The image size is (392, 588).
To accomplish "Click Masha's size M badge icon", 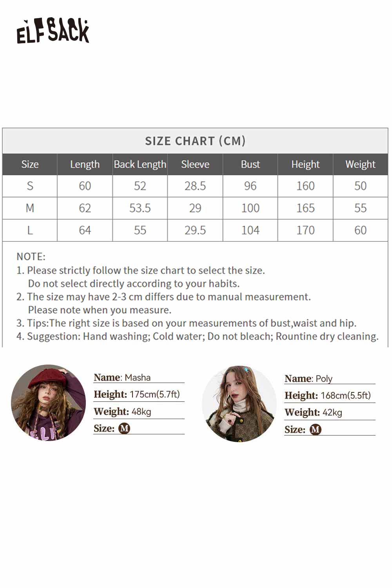I will pyautogui.click(x=124, y=428).
